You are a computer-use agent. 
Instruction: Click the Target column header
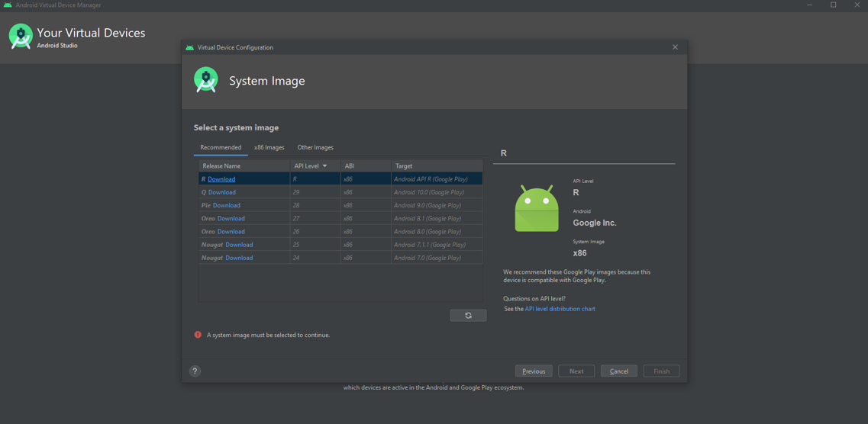pos(437,165)
